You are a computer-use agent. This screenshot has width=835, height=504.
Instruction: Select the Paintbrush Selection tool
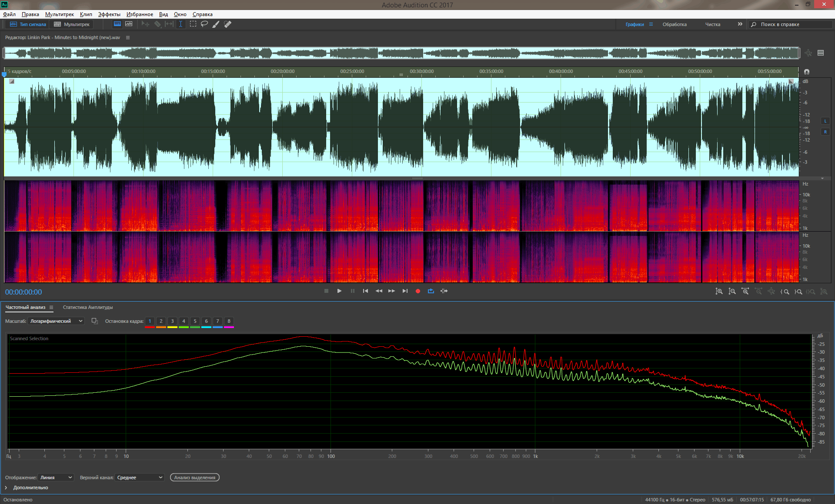216,24
